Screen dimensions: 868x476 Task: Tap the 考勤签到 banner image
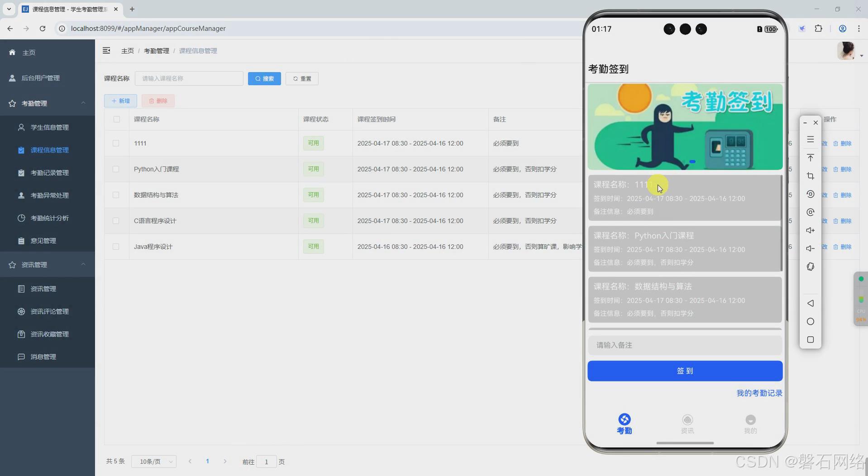click(x=685, y=127)
